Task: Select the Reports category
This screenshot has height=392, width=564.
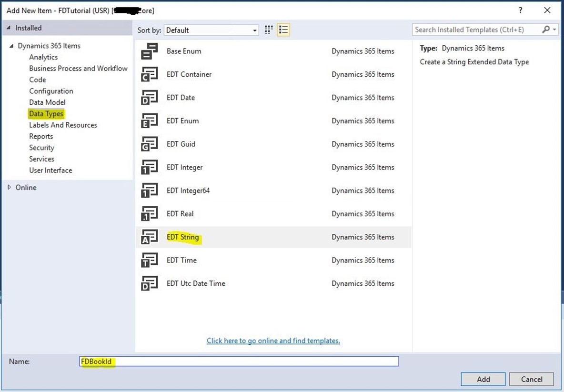Action: [x=41, y=136]
